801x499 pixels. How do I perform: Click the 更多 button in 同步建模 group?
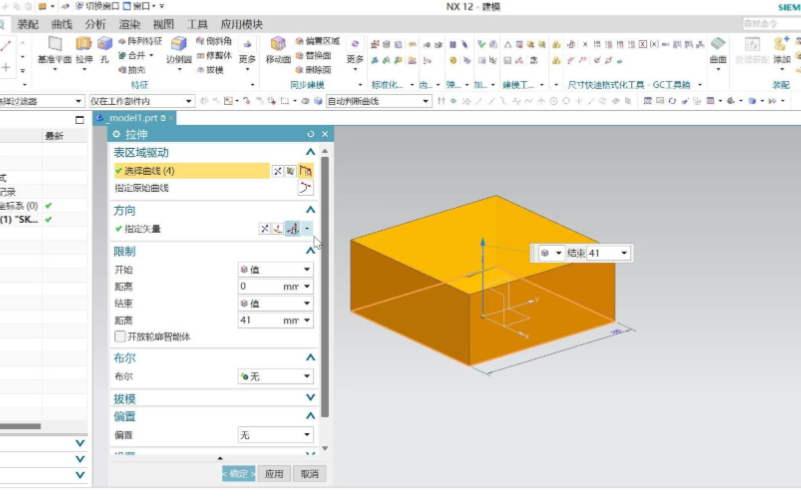pos(355,52)
